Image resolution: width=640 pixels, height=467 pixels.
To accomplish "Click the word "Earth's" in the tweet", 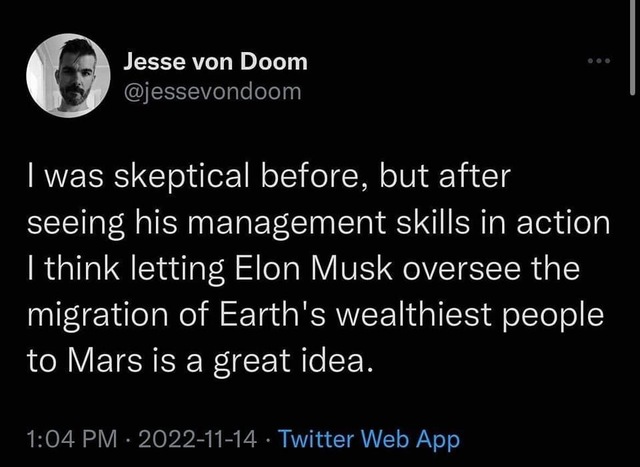I will [273, 315].
